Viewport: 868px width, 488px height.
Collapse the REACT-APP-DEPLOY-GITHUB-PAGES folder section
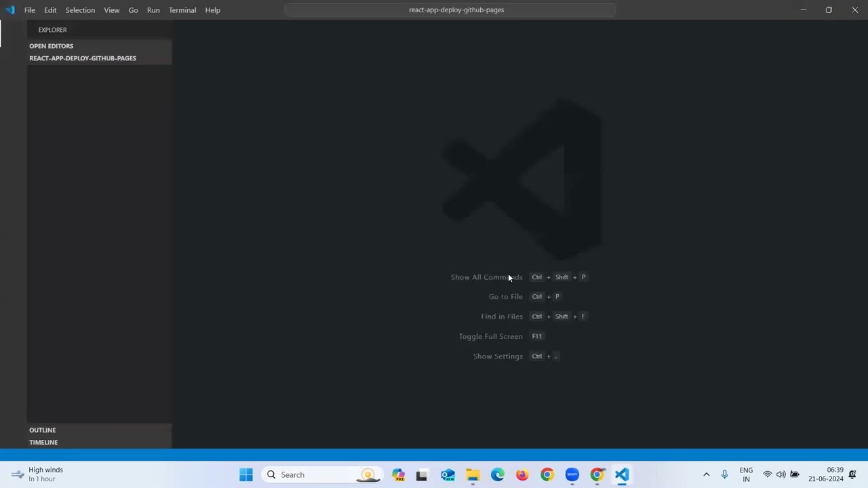pyautogui.click(x=99, y=58)
